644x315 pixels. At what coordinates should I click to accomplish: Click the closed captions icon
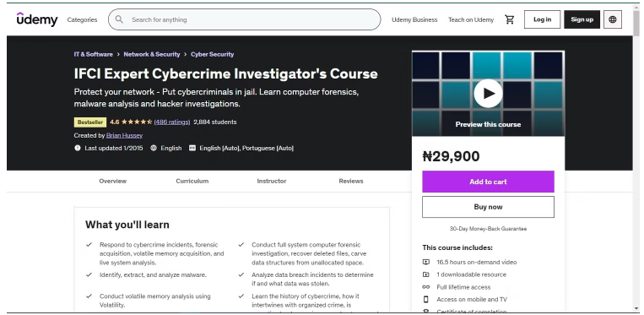click(x=192, y=148)
